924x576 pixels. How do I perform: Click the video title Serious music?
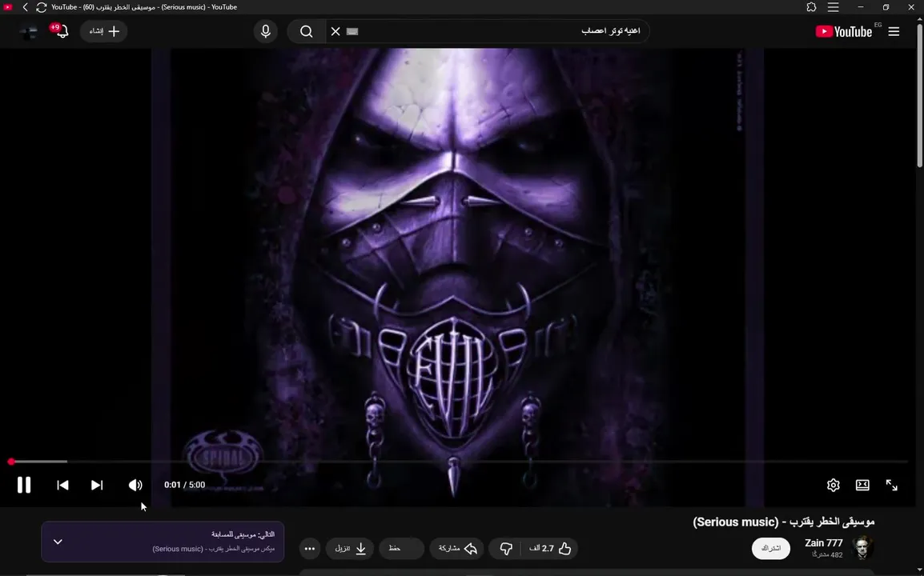tap(783, 522)
